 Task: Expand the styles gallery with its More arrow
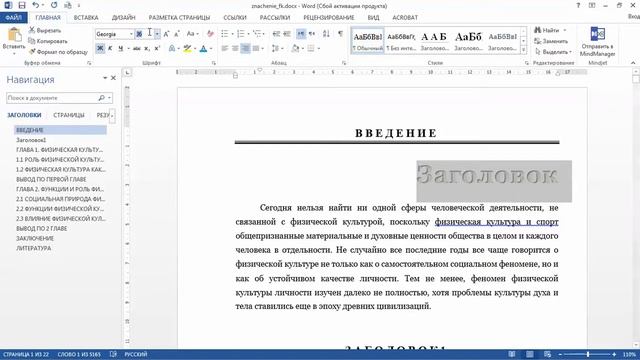click(x=524, y=50)
